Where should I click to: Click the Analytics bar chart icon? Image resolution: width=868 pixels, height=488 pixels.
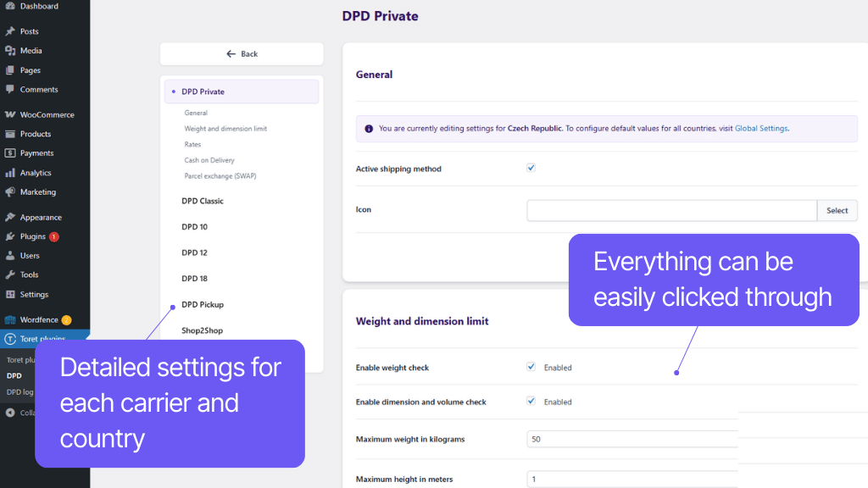pyautogui.click(x=10, y=173)
